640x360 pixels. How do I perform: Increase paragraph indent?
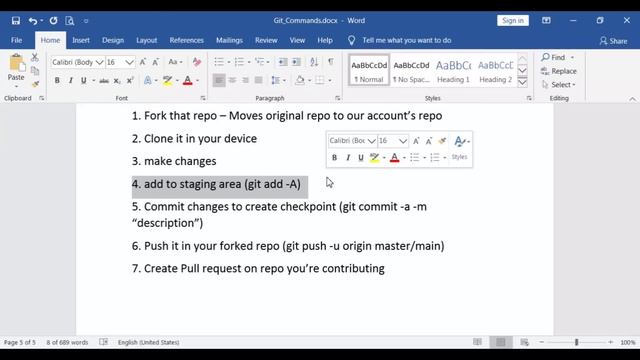(x=296, y=62)
